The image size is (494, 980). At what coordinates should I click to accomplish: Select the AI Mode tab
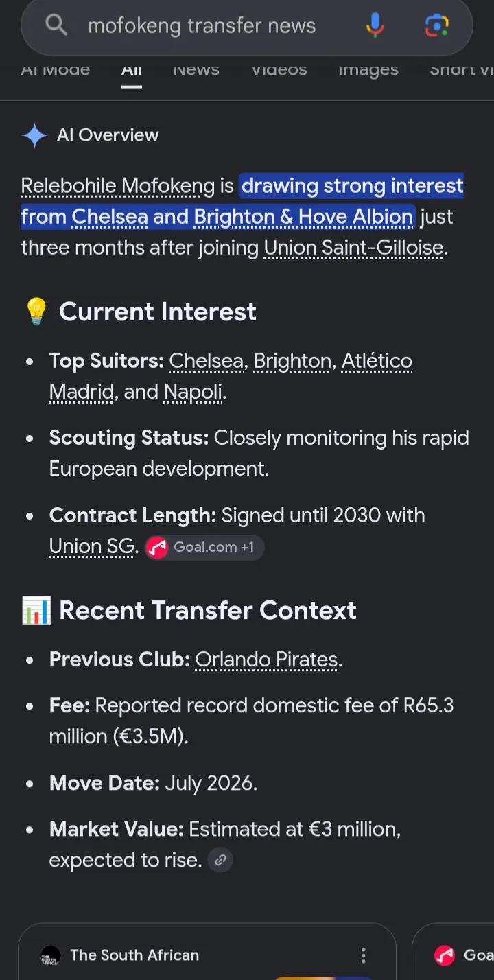click(x=56, y=69)
